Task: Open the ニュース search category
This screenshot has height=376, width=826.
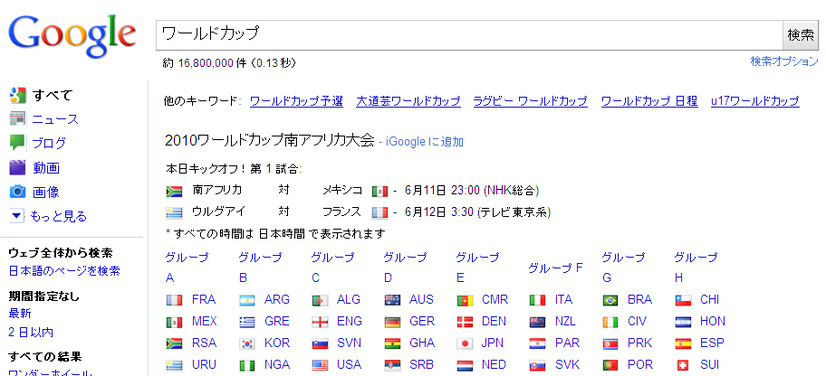Action: point(55,120)
